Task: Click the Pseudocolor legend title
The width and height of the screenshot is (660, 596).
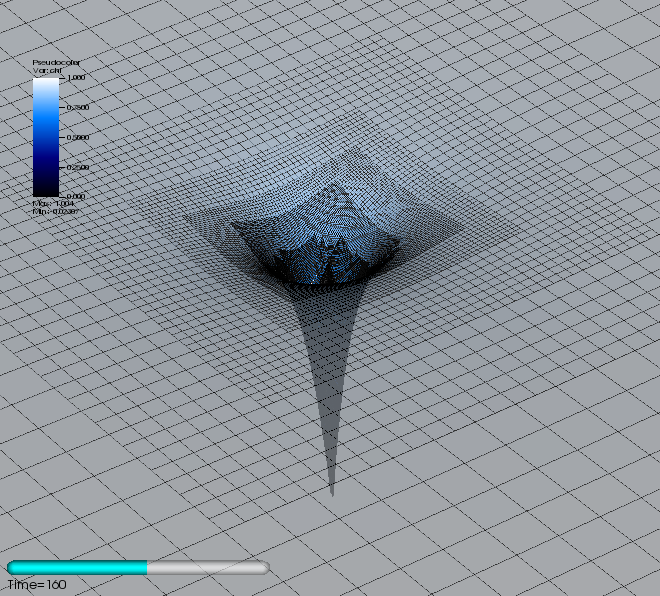Action: point(58,62)
